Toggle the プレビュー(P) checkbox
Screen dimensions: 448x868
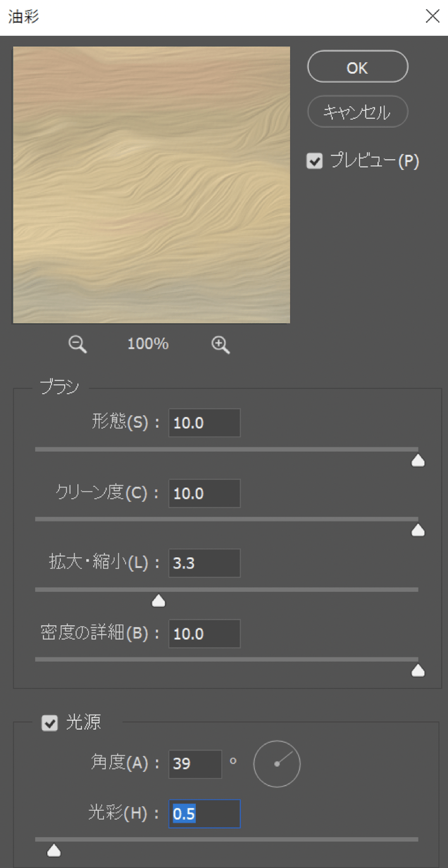[315, 161]
